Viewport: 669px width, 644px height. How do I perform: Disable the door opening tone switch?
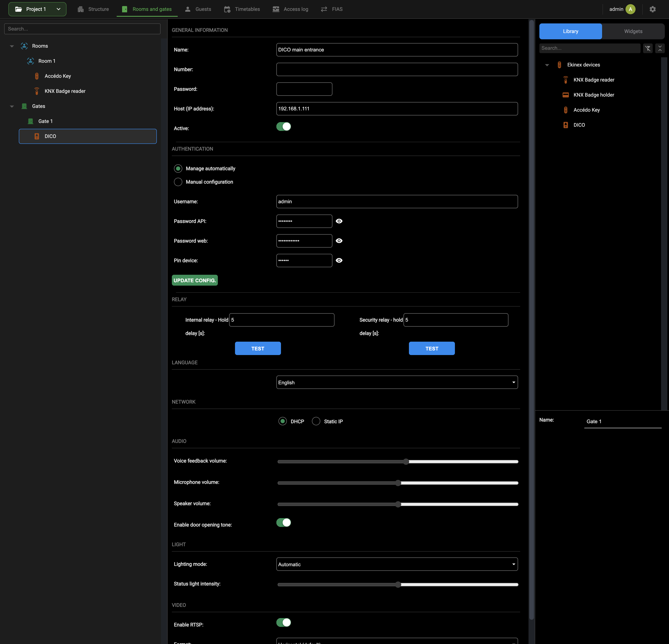[x=284, y=523]
